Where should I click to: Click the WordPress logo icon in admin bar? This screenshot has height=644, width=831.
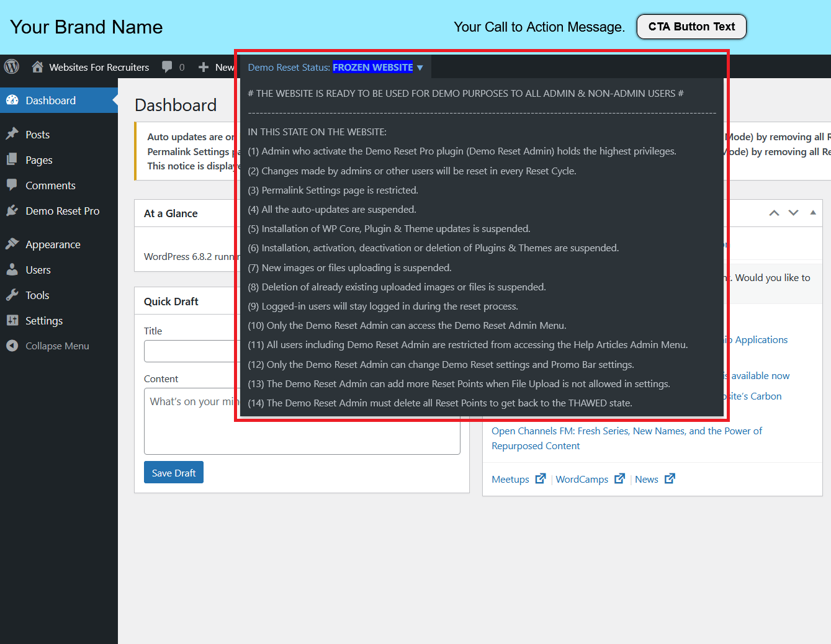coord(12,66)
